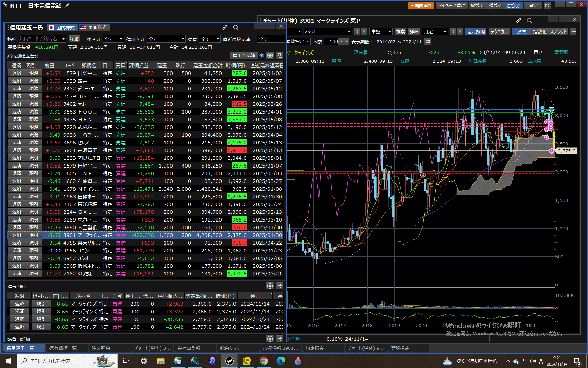Toggle 指数化 chart mode
The height and width of the screenshot is (368, 588).
click(x=539, y=32)
